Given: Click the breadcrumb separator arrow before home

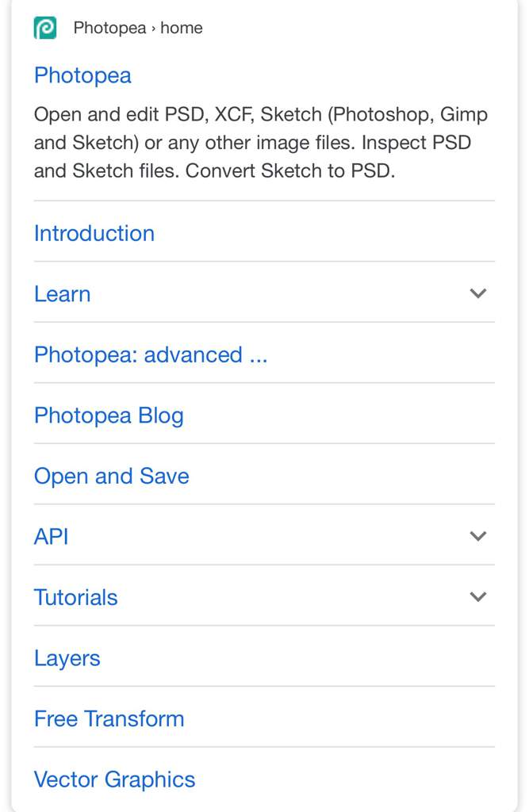Looking at the screenshot, I should pos(153,29).
